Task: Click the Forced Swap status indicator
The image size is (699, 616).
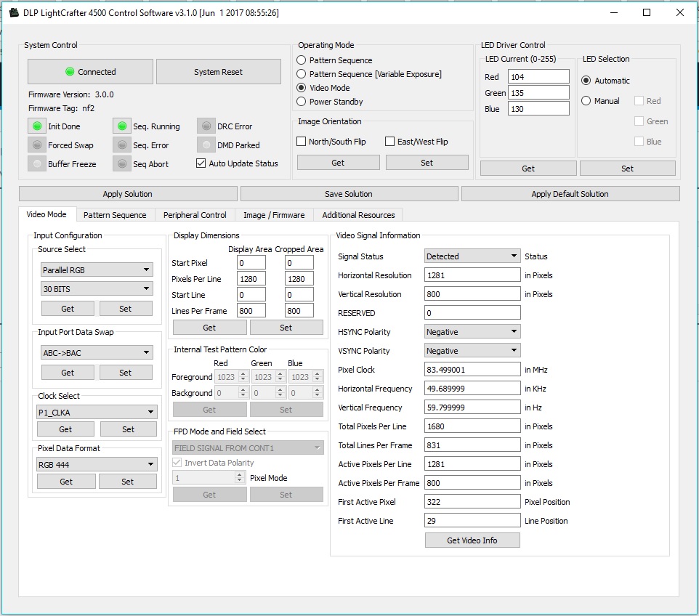Action: coord(37,145)
